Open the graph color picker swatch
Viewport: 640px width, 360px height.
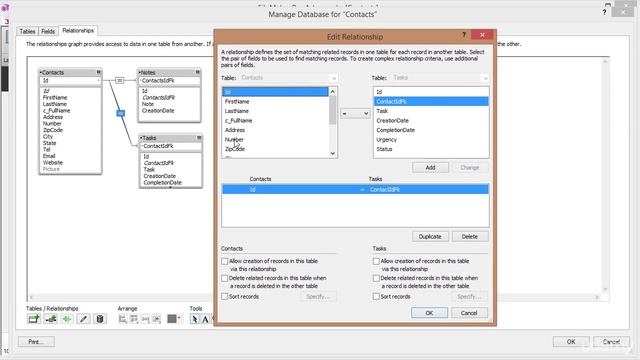point(172,319)
